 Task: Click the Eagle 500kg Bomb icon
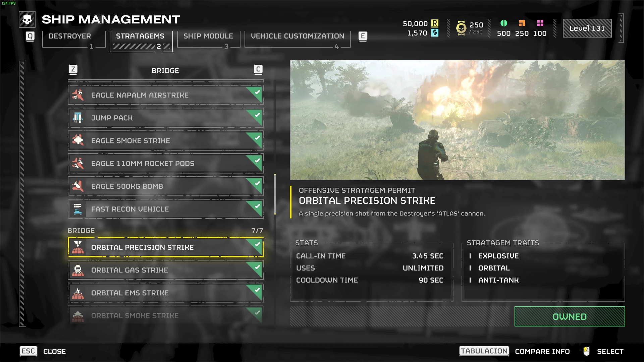coord(78,186)
